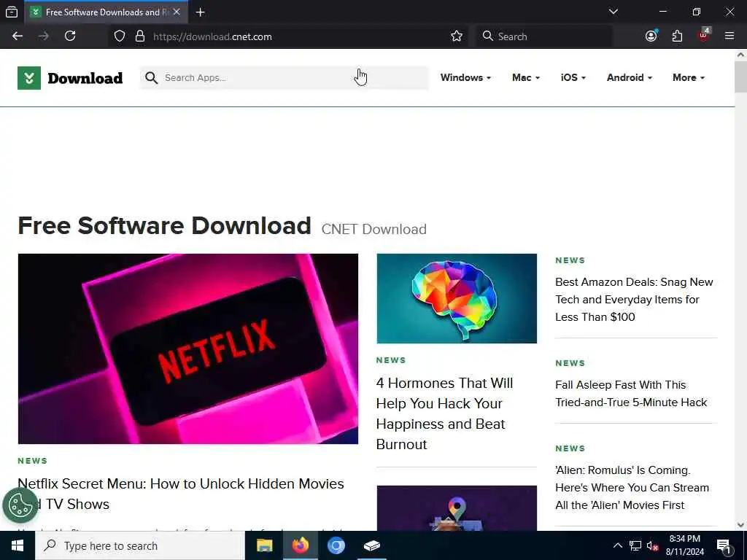Bookmark this page with the star icon
The width and height of the screenshot is (747, 560).
[457, 36]
